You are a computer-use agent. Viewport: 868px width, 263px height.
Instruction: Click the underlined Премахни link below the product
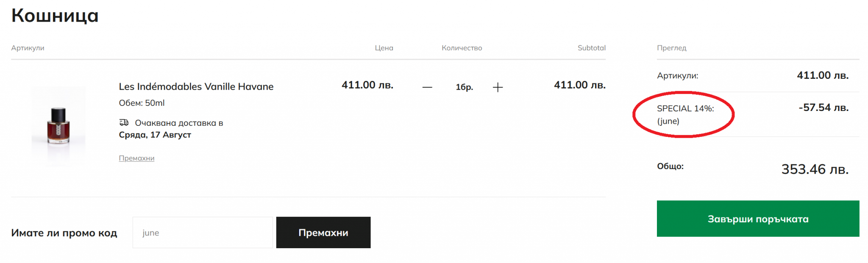(136, 158)
